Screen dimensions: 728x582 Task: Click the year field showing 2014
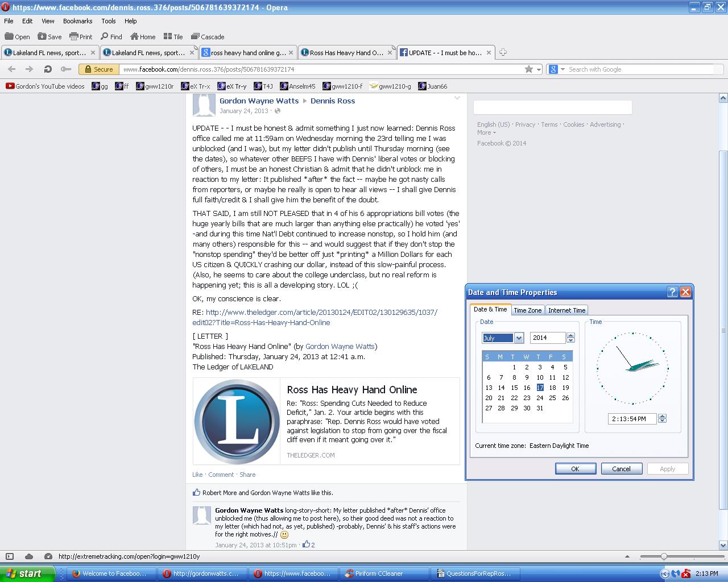click(548, 338)
